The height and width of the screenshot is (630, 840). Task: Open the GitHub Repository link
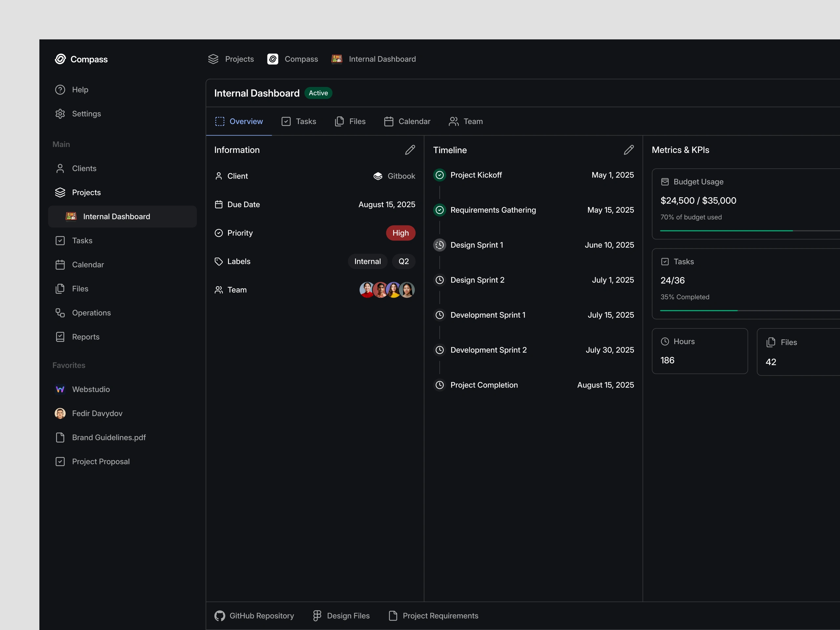pos(254,616)
